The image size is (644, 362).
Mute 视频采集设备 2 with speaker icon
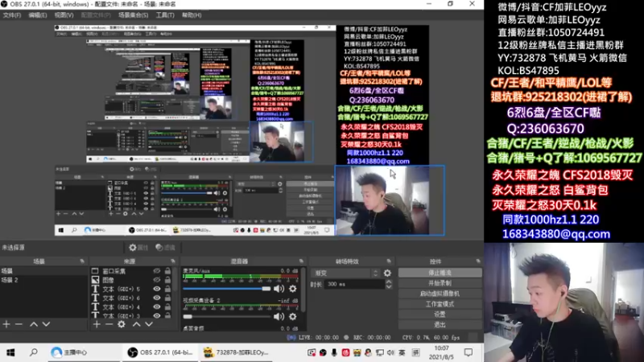click(279, 316)
